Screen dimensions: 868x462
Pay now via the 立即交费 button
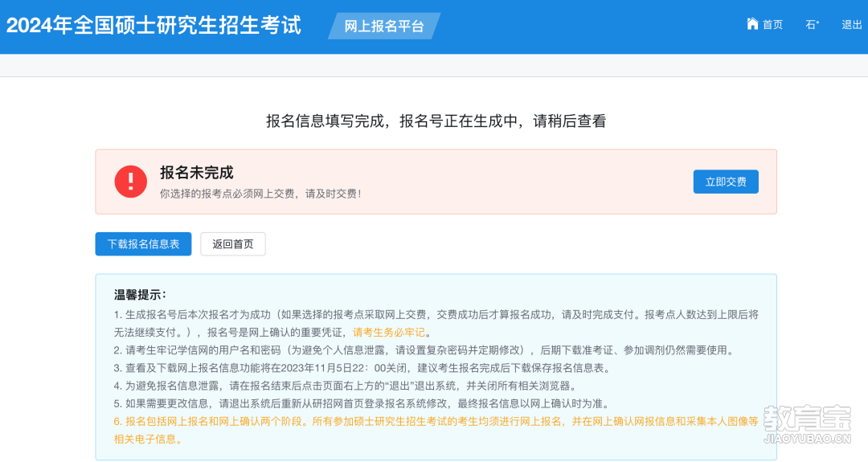[726, 182]
